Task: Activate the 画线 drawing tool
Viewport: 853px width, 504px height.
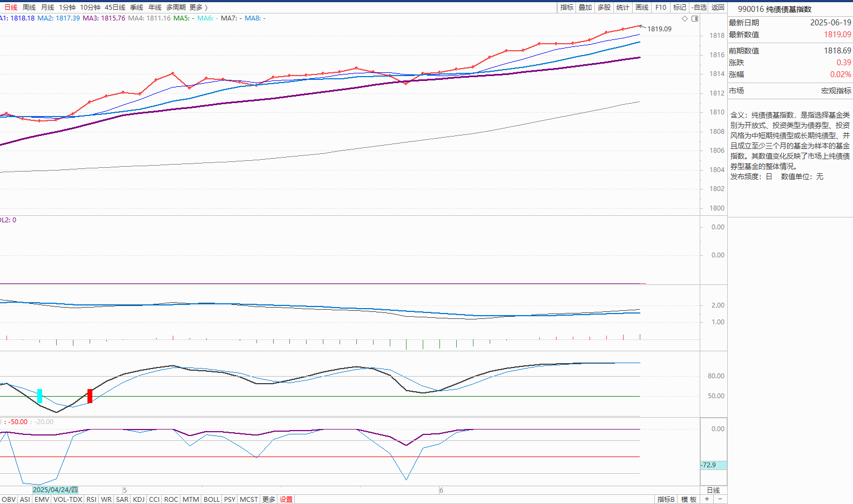Action: (x=642, y=8)
